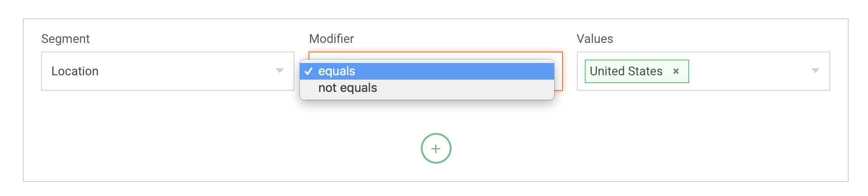Click the checkmark beside equals

click(309, 71)
